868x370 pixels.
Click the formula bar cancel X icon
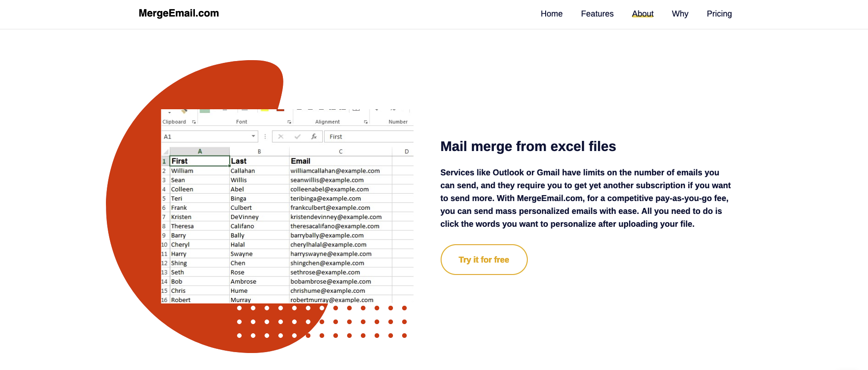[281, 136]
